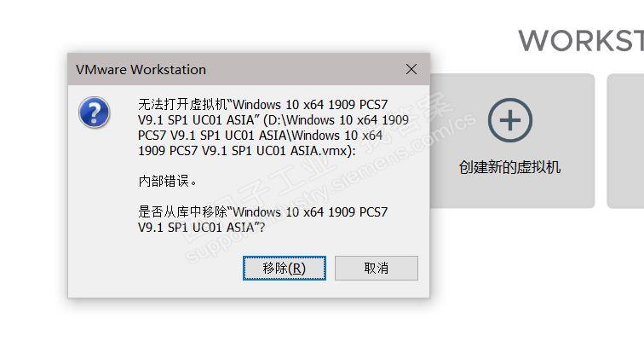Screen dimensions: 644x353
Task: Click the plus circle icon
Action: 509,120
